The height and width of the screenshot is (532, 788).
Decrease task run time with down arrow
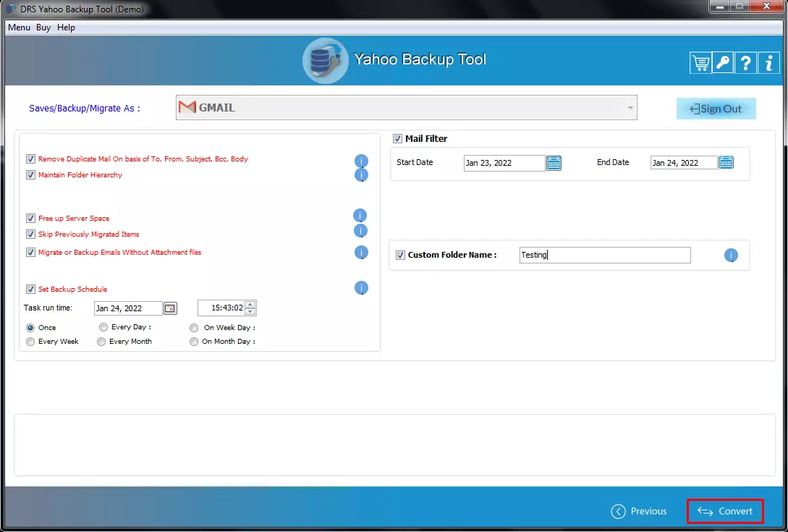[x=250, y=312]
